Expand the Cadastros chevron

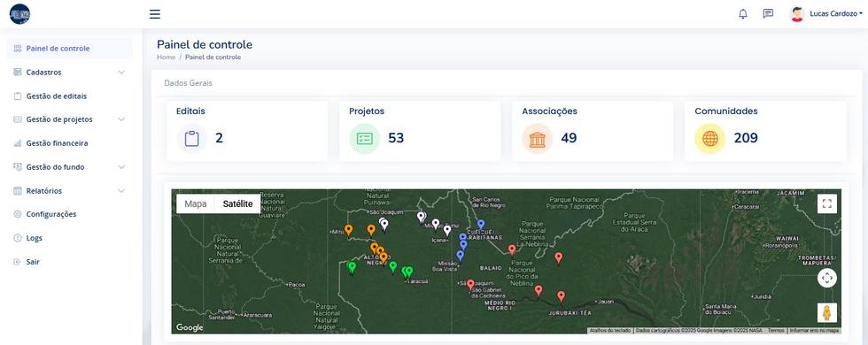(x=122, y=73)
